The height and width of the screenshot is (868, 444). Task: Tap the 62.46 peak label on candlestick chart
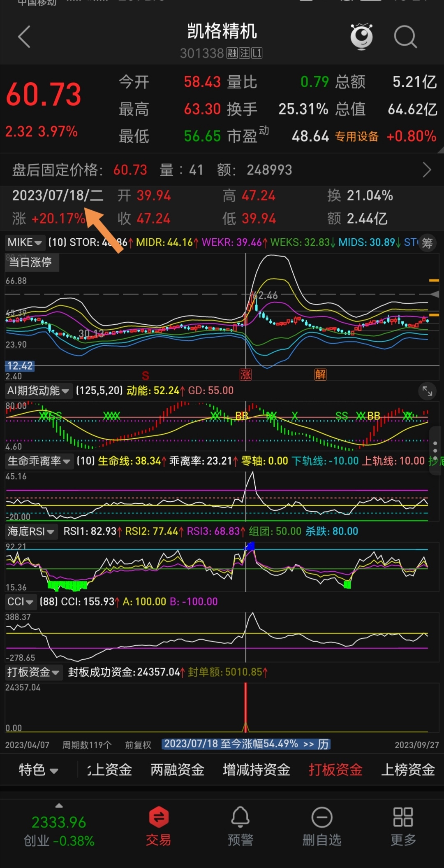[x=265, y=295]
